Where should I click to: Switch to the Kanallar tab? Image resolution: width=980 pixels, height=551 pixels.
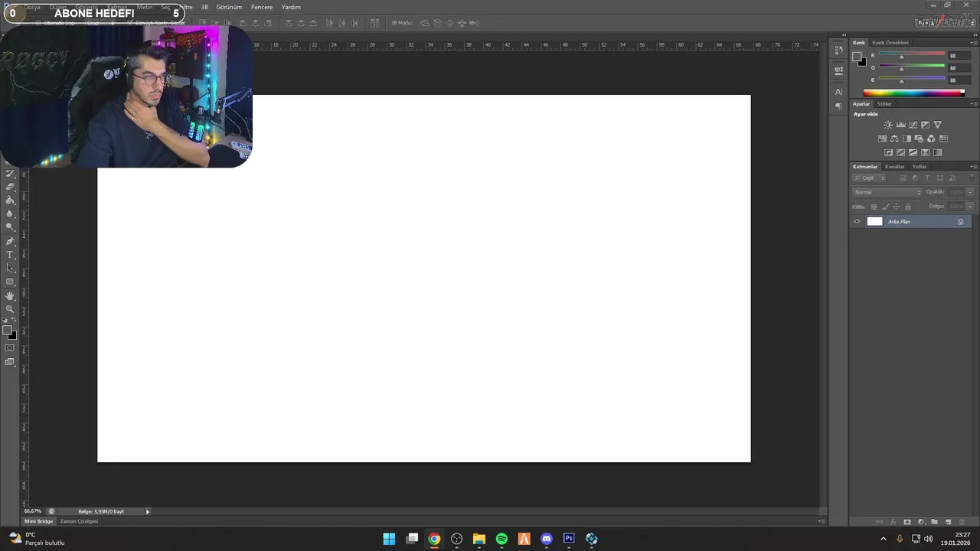point(894,167)
